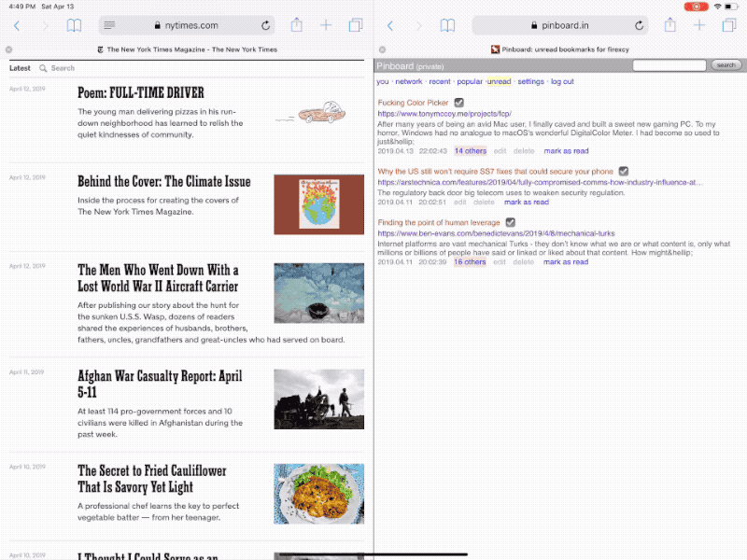Open 'Poem: FULL-TIME DRIVER' article

[141, 92]
